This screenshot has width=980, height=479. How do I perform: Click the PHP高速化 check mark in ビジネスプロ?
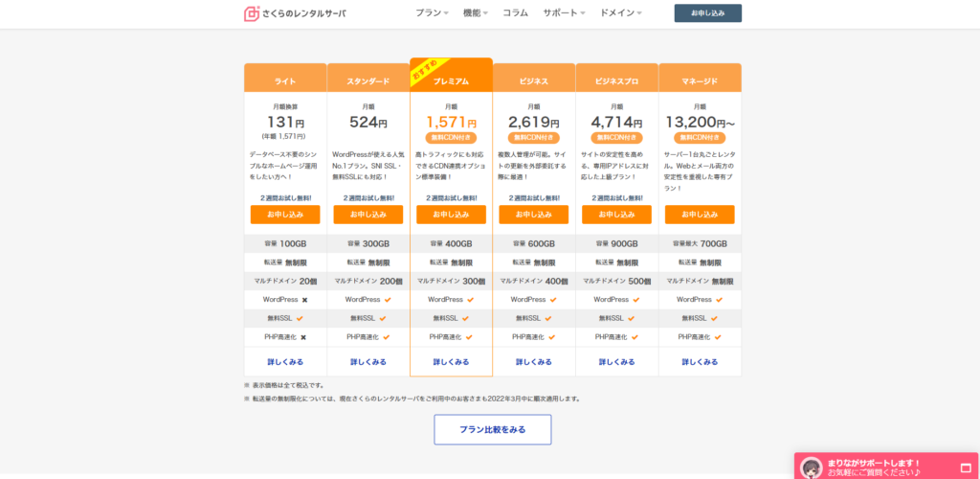[x=635, y=337]
